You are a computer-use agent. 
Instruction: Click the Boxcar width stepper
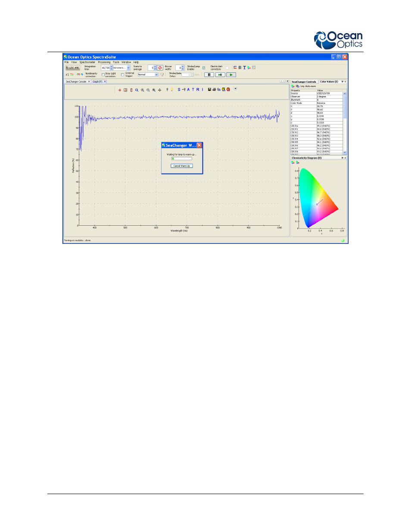[183, 68]
